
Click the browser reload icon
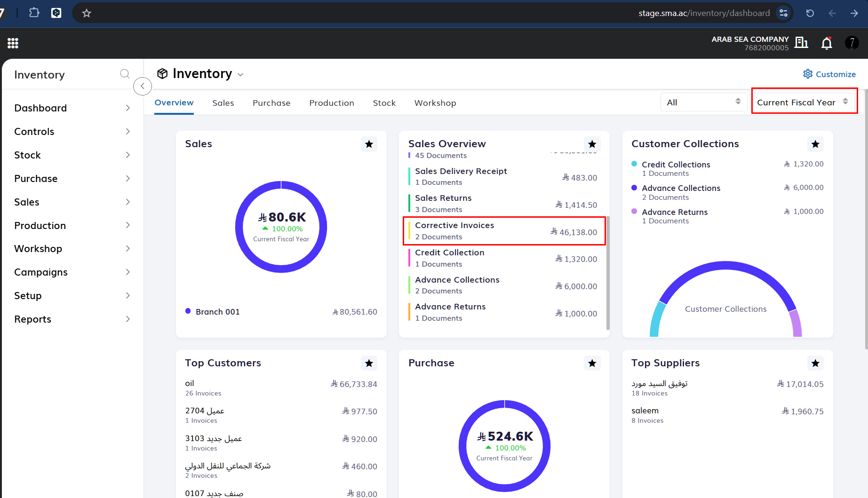pyautogui.click(x=810, y=13)
